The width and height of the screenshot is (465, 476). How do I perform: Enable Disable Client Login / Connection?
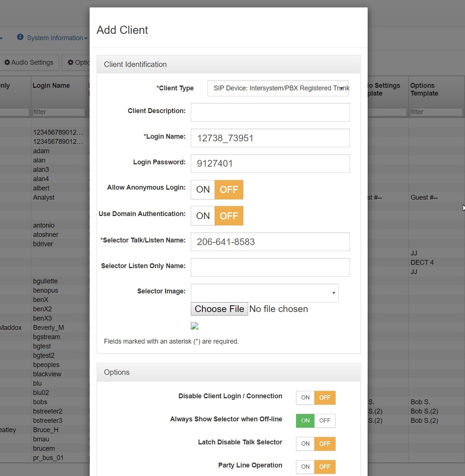[x=305, y=398]
